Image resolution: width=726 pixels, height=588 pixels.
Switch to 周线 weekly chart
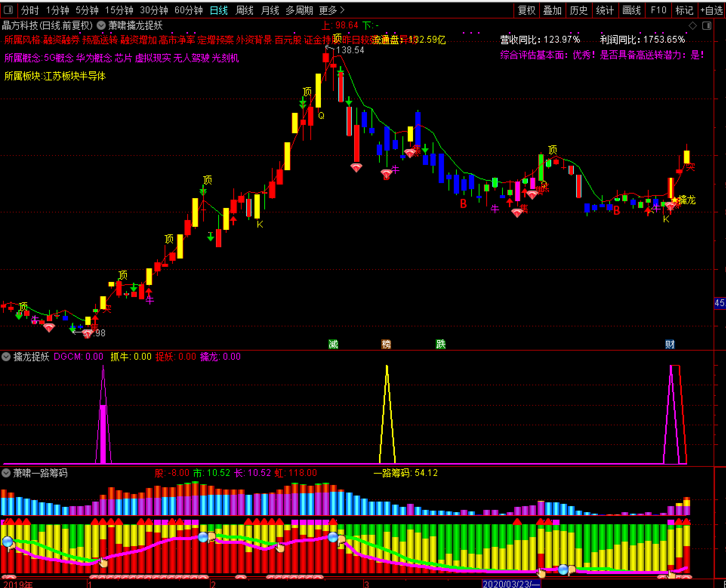(x=244, y=10)
